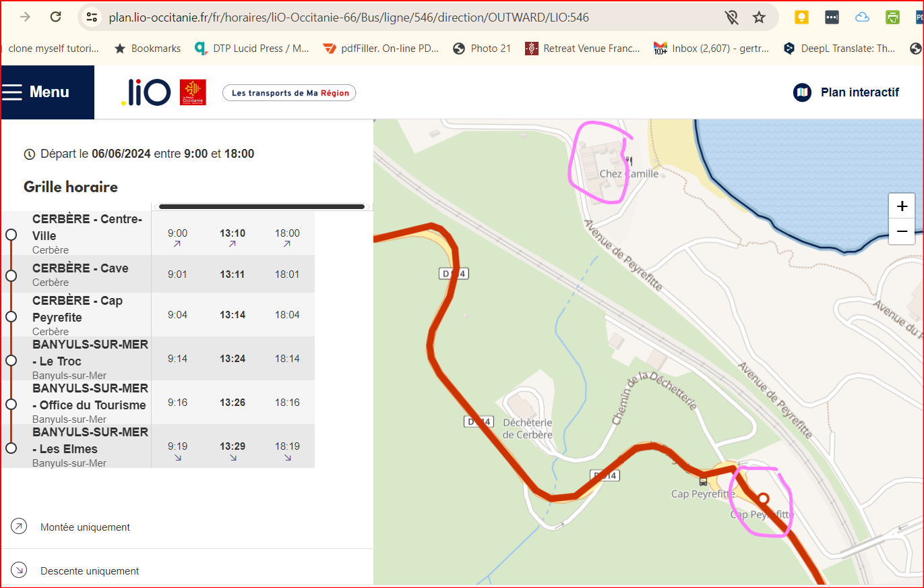The image size is (924, 588).
Task: Click stop marker circle for Les Elmes
Action: point(11,448)
